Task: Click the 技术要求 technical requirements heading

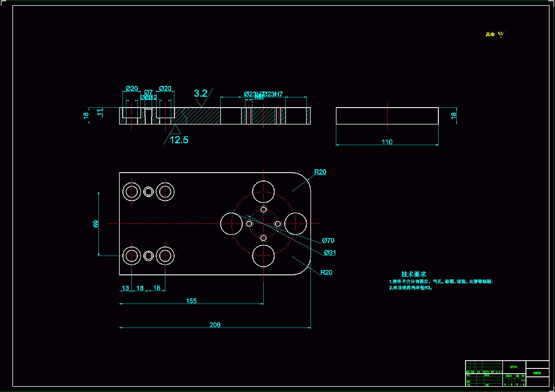Action: [x=414, y=274]
